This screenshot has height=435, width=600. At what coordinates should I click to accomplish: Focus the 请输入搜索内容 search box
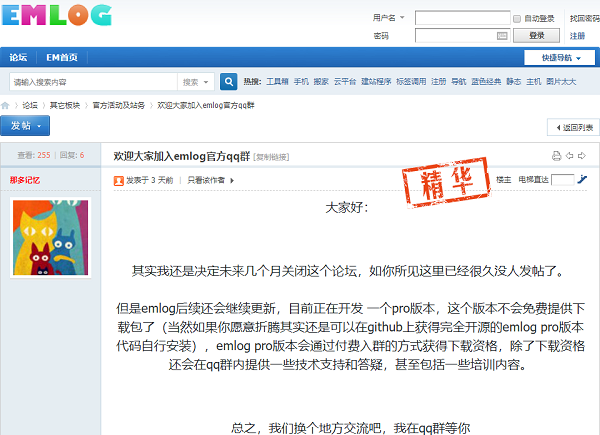[93, 82]
